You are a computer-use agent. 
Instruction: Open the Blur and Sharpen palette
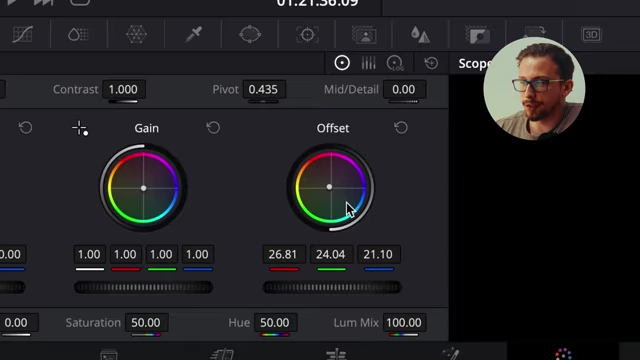coord(420,34)
